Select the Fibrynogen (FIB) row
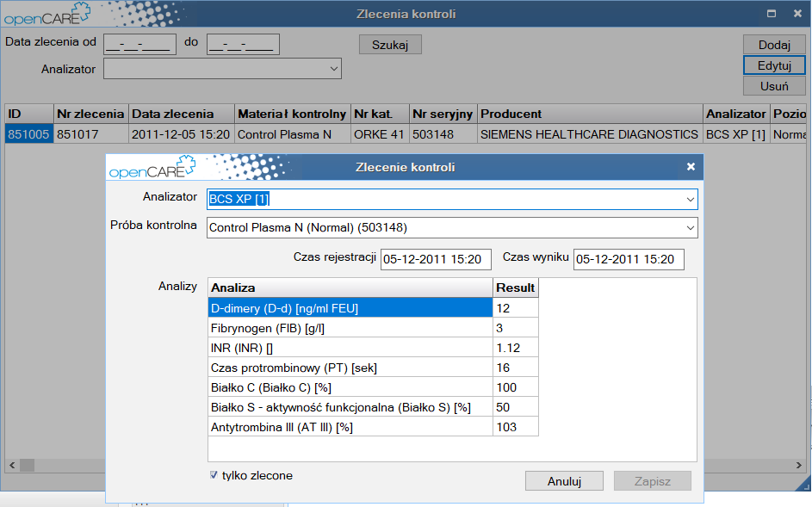 [350, 328]
